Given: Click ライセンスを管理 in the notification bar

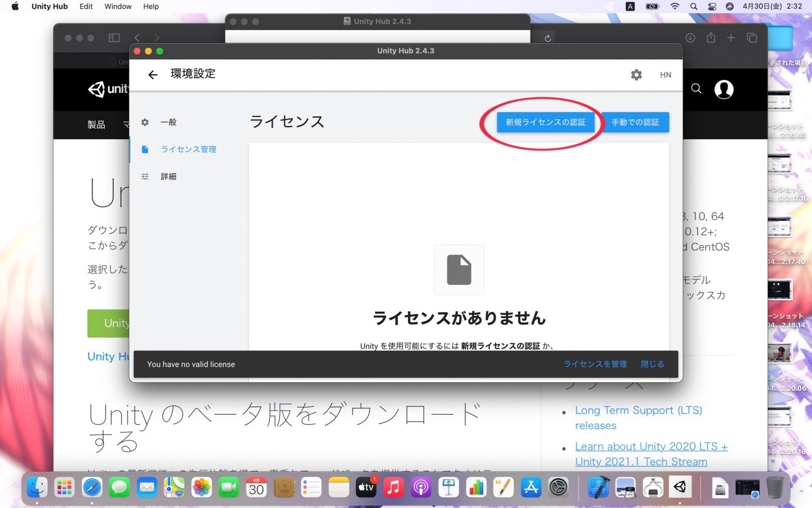Looking at the screenshot, I should click(x=595, y=364).
